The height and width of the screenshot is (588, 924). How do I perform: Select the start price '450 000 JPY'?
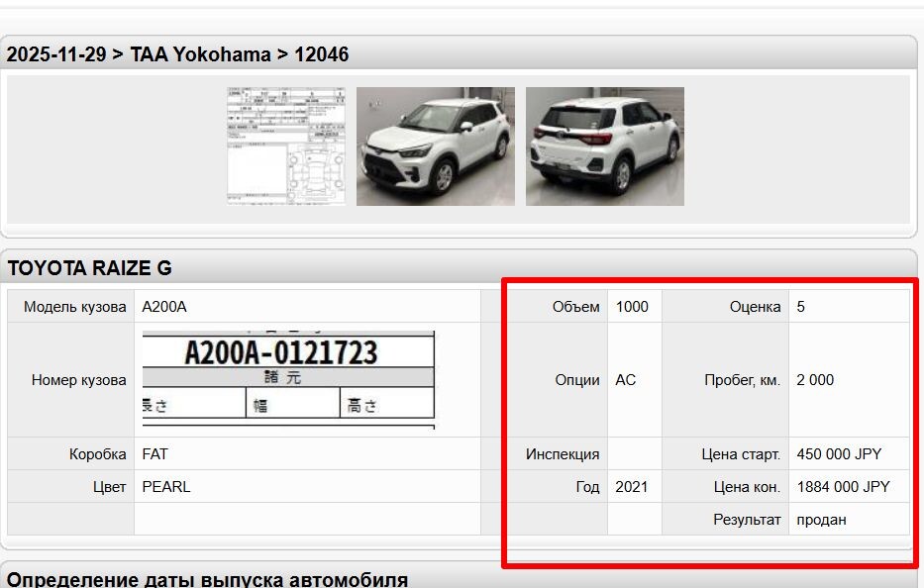[x=839, y=454]
